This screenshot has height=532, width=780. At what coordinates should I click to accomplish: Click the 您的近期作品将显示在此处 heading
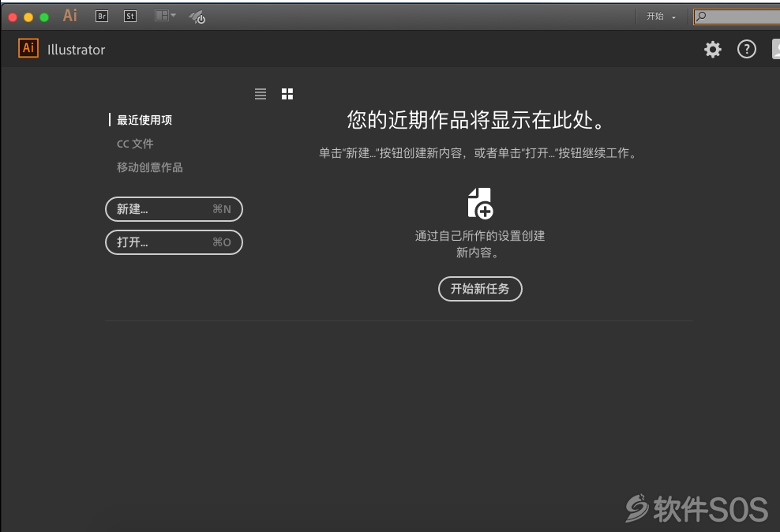(x=475, y=120)
